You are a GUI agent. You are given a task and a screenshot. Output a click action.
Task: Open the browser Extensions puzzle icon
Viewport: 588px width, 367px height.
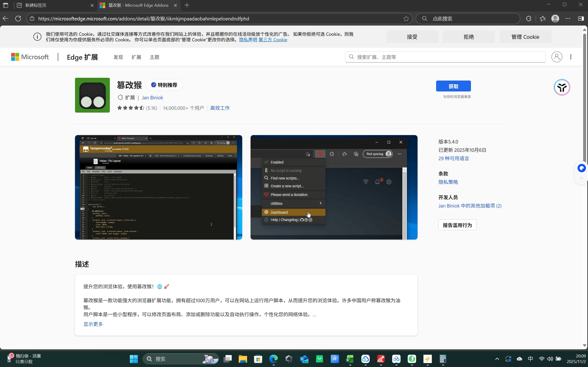529,19
